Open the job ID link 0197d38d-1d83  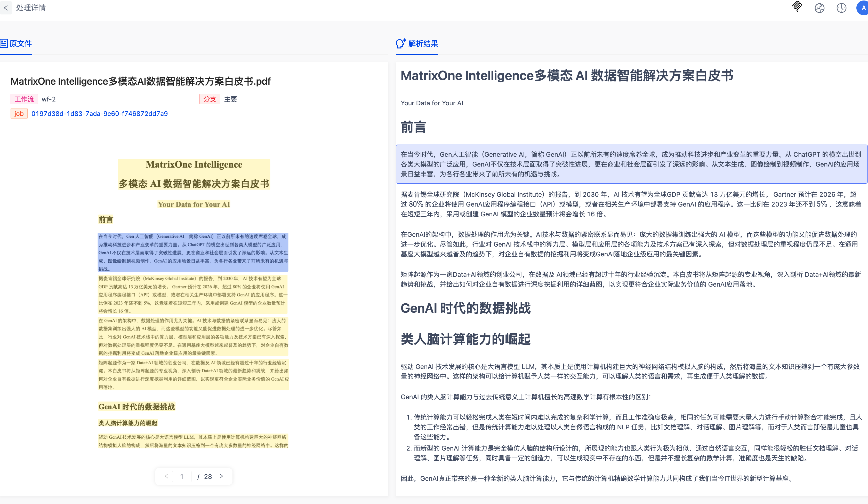[x=100, y=113]
